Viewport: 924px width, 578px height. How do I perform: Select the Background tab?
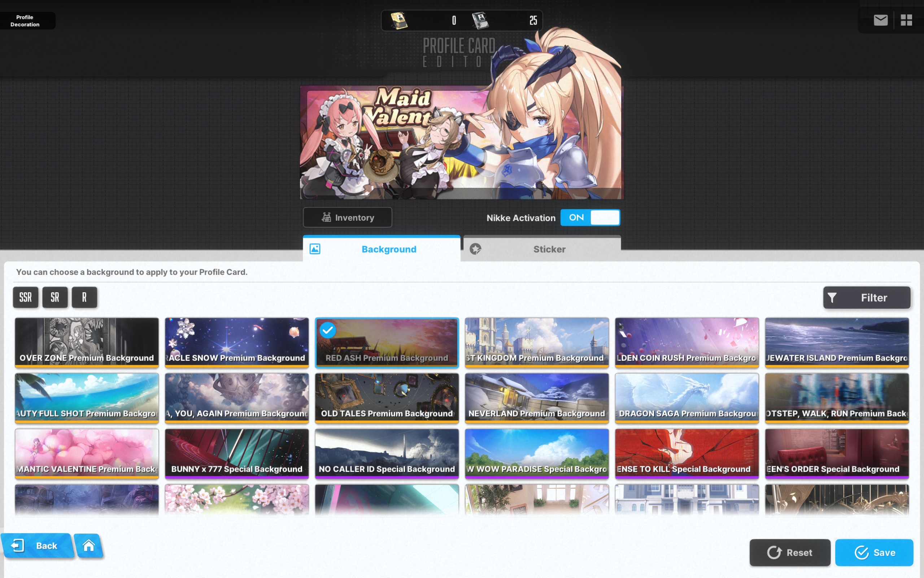382,249
